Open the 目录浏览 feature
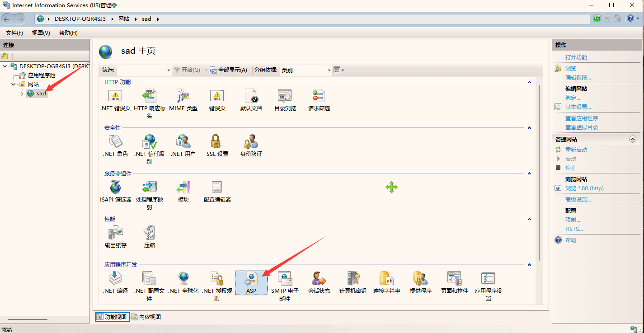Image resolution: width=644 pixels, height=333 pixels. (285, 100)
